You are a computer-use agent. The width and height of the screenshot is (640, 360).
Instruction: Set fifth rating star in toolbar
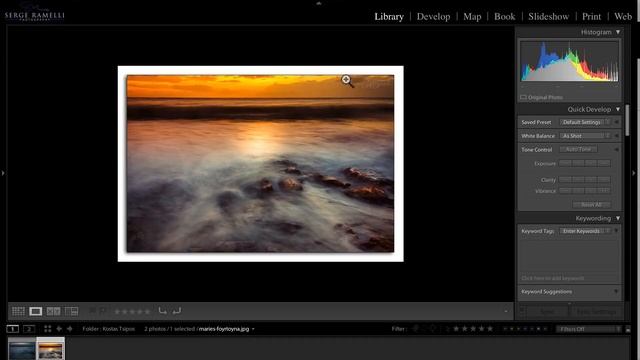point(147,311)
